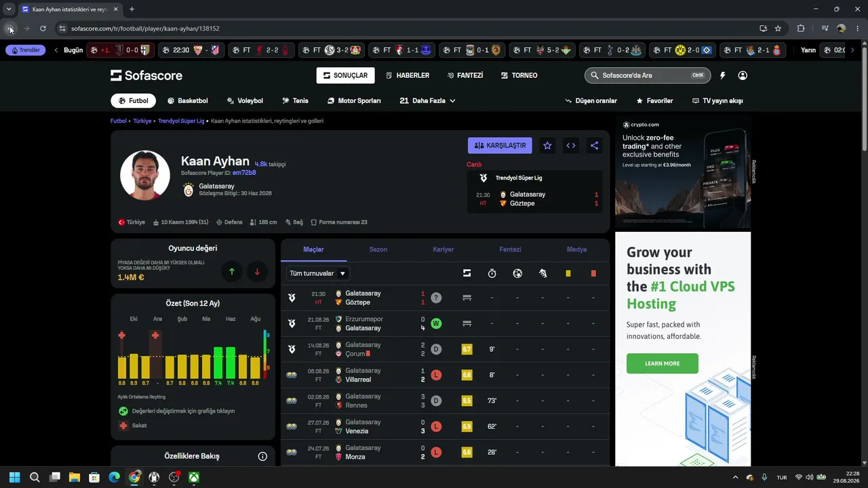Click the KARŞILAŞTIR compare button
This screenshot has width=868, height=488.
pyautogui.click(x=500, y=146)
